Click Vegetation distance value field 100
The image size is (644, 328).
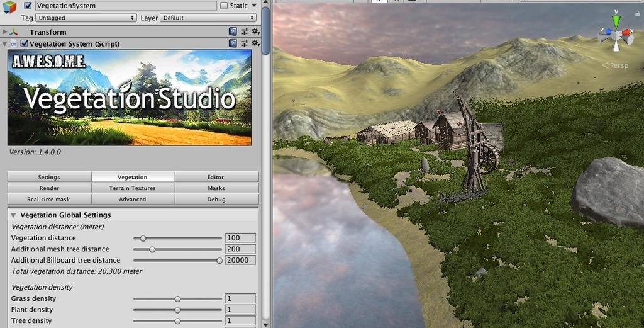(240, 238)
